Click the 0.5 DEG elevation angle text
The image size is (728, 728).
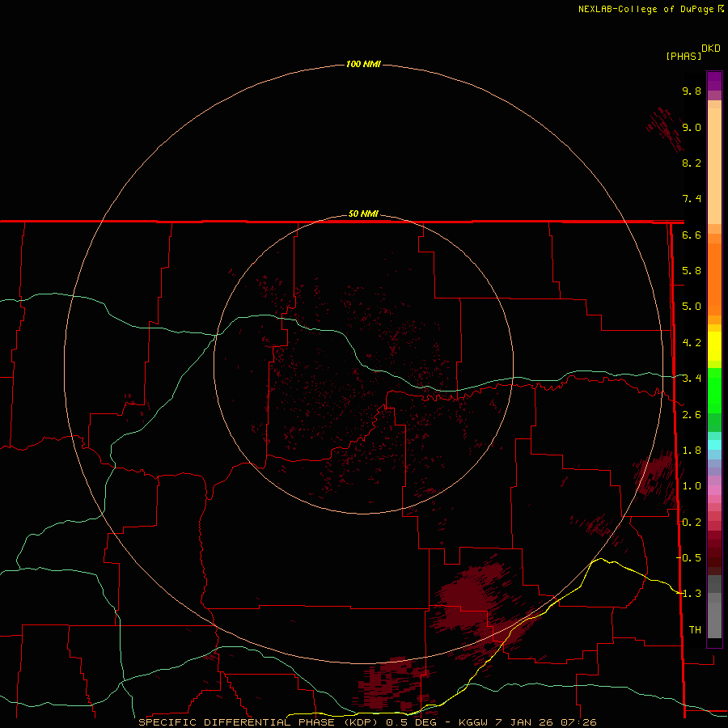click(412, 722)
